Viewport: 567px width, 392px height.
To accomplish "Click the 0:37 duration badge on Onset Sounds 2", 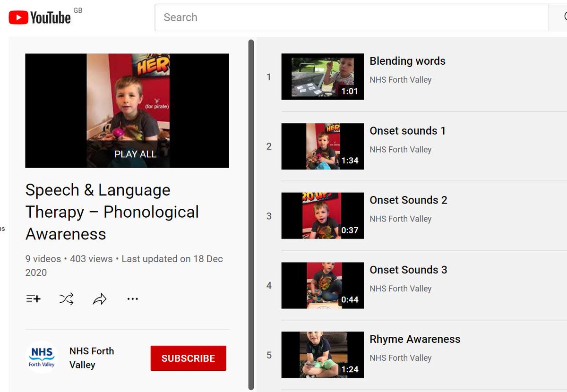I will [350, 230].
